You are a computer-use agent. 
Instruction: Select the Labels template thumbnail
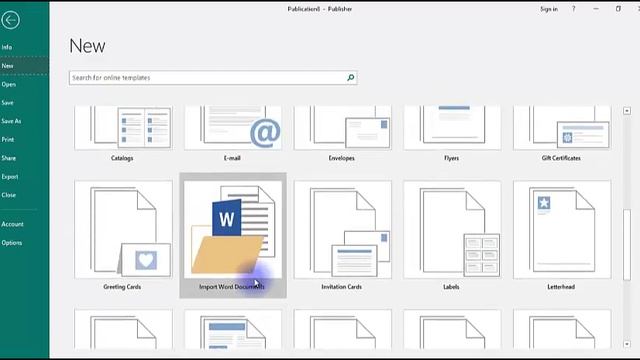[452, 230]
